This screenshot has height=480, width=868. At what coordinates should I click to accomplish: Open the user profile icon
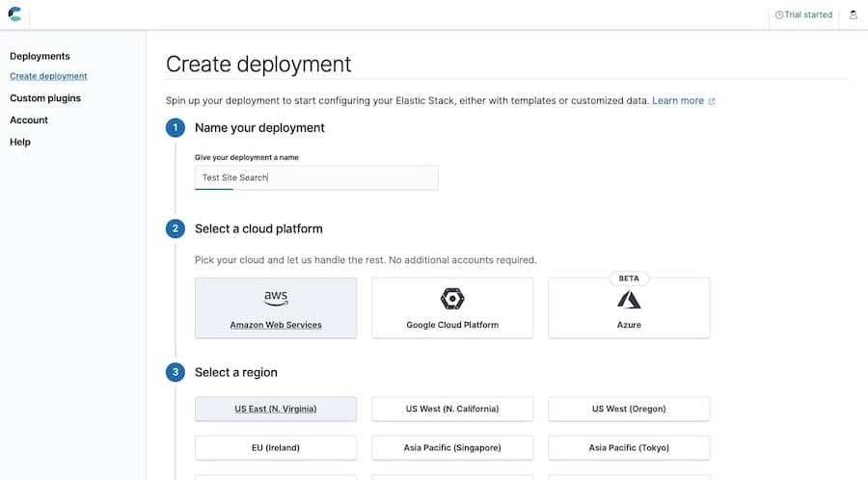click(853, 14)
